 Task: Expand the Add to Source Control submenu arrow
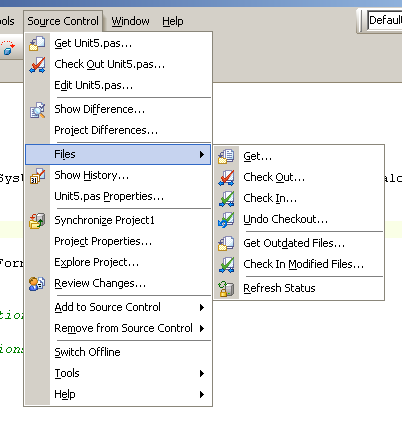[x=202, y=307]
